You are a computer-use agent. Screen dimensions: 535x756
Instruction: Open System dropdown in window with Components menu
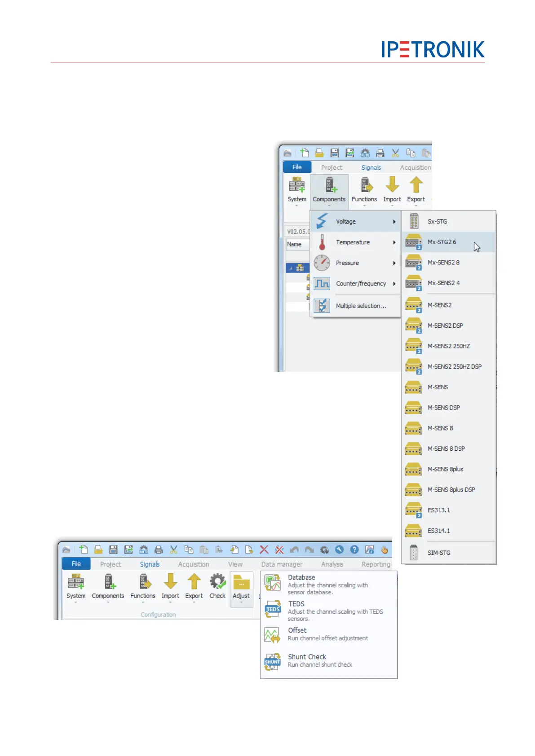pos(297,191)
